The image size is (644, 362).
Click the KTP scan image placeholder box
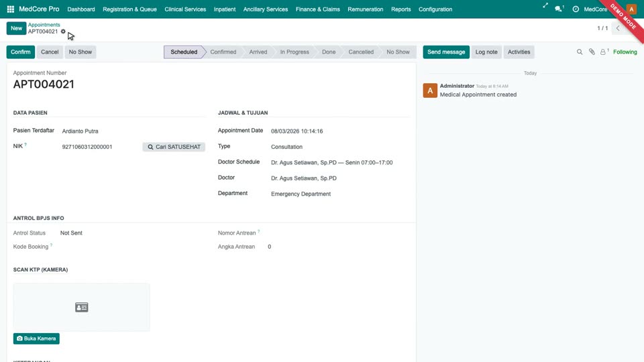tap(82, 307)
